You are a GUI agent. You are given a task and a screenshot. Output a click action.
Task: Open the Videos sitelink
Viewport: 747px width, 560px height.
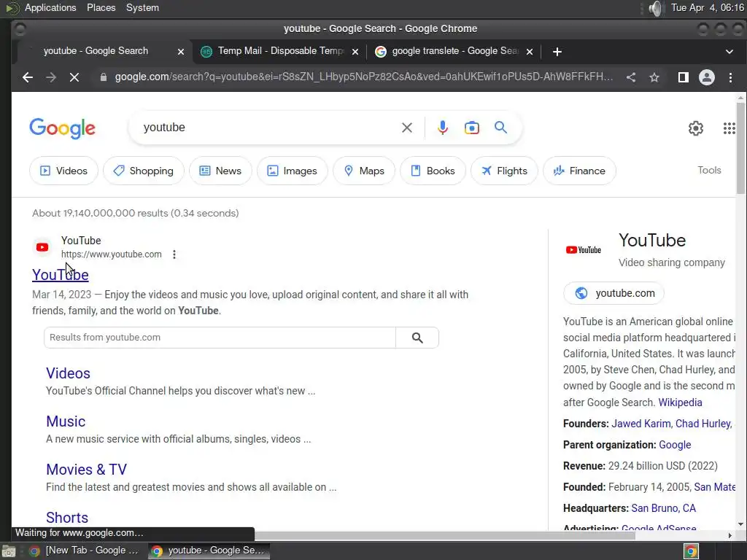click(x=68, y=373)
